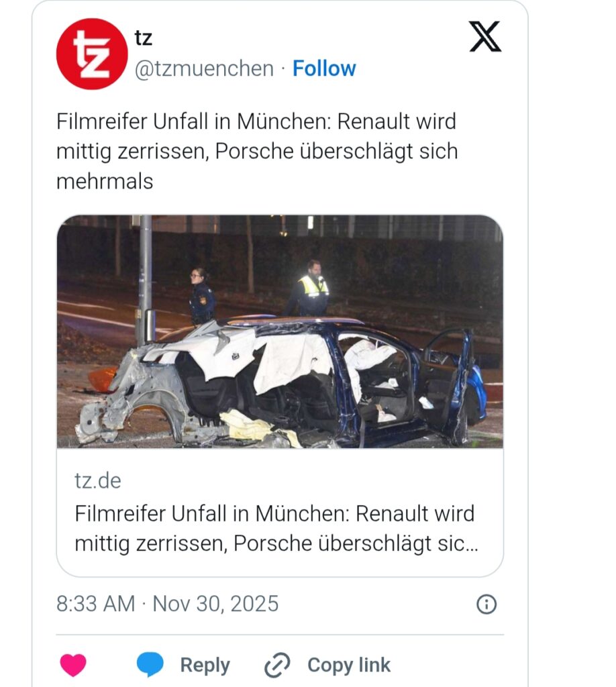Open the link card headline below tz.de
Image resolution: width=616 pixels, height=687 pixels.
276,529
